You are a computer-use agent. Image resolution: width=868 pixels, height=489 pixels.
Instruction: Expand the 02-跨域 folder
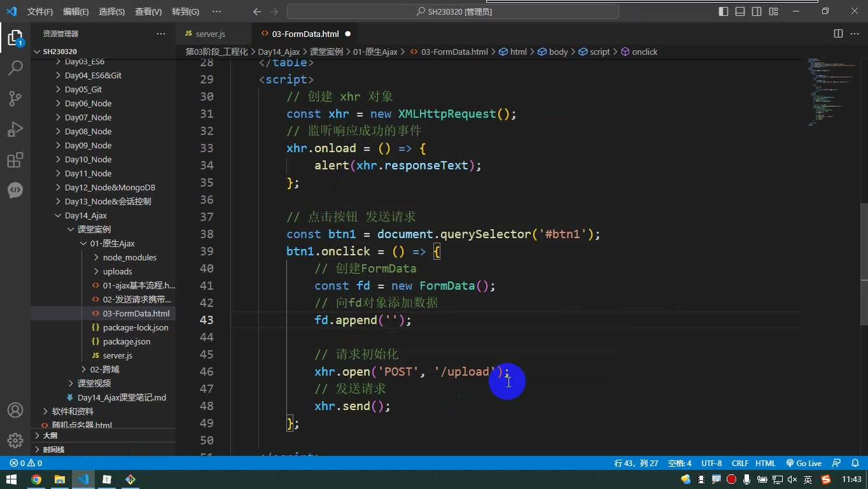(103, 369)
